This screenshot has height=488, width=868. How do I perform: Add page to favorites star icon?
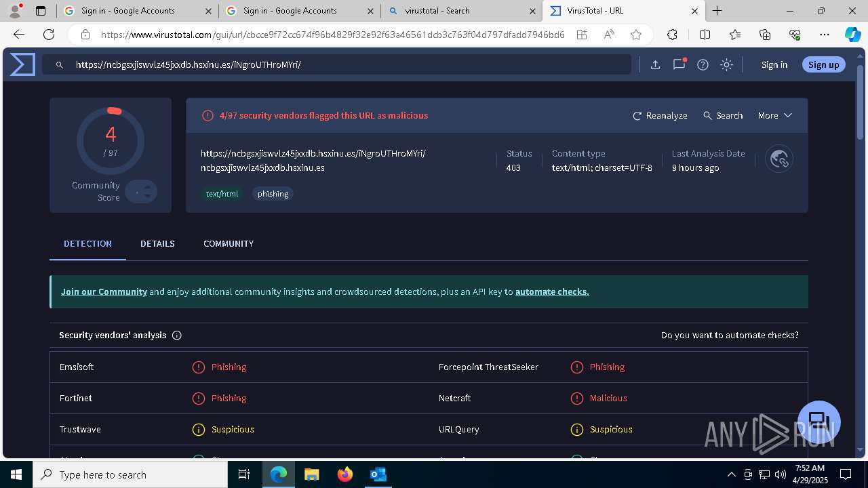point(635,35)
